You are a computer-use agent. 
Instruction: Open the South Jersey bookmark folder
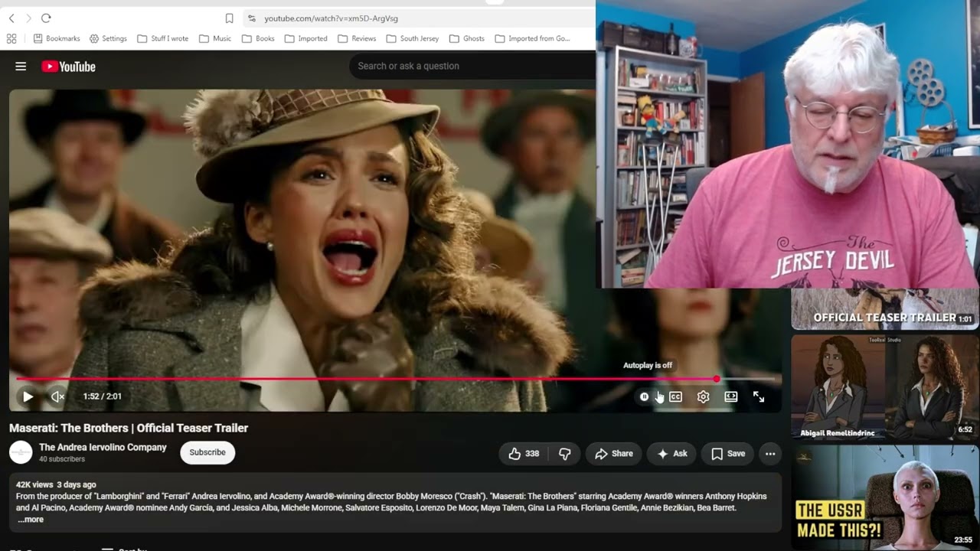[x=413, y=38]
